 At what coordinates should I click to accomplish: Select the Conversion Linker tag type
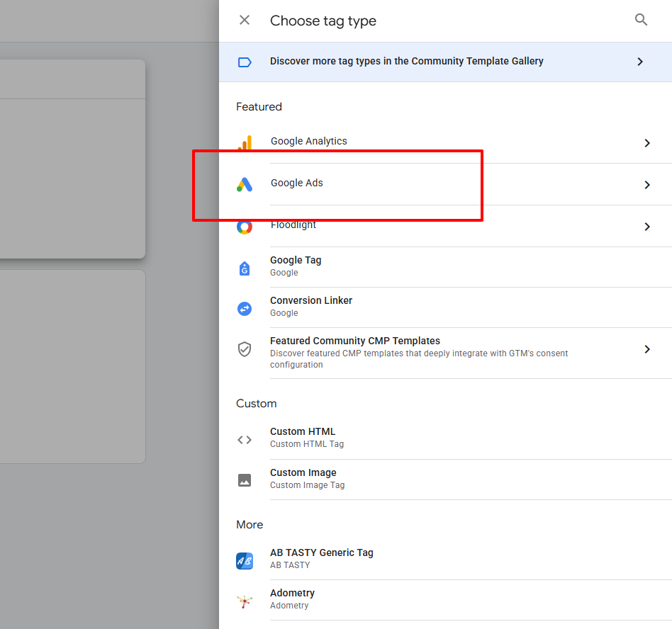(445, 307)
